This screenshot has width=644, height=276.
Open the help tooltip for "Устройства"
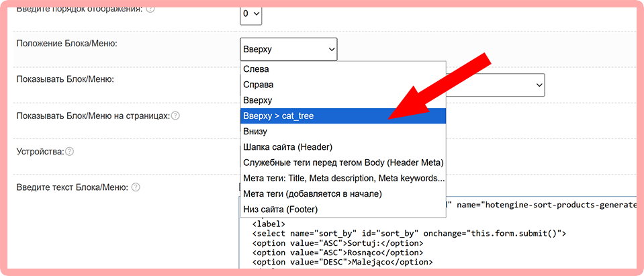click(x=69, y=151)
